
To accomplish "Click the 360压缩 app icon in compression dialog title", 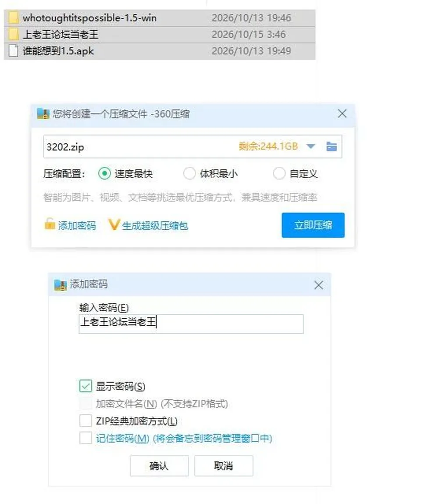I will click(x=43, y=114).
